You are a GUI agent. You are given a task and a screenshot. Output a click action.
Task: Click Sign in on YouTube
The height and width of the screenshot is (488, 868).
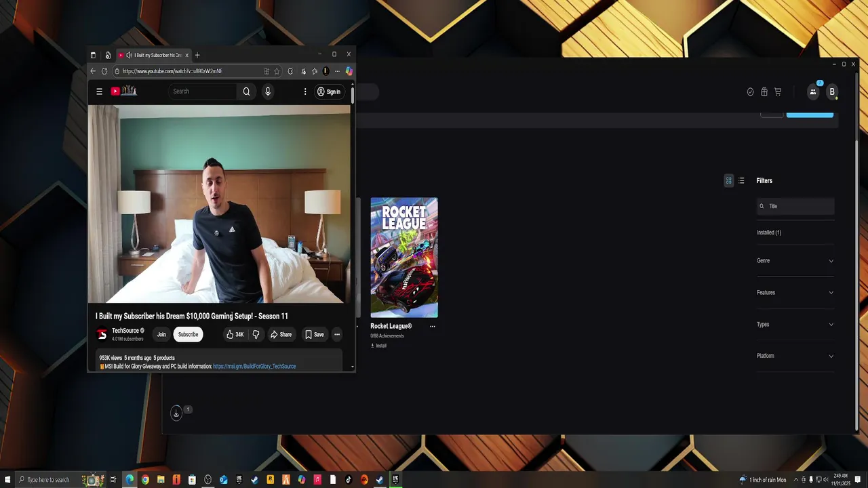[x=329, y=91]
